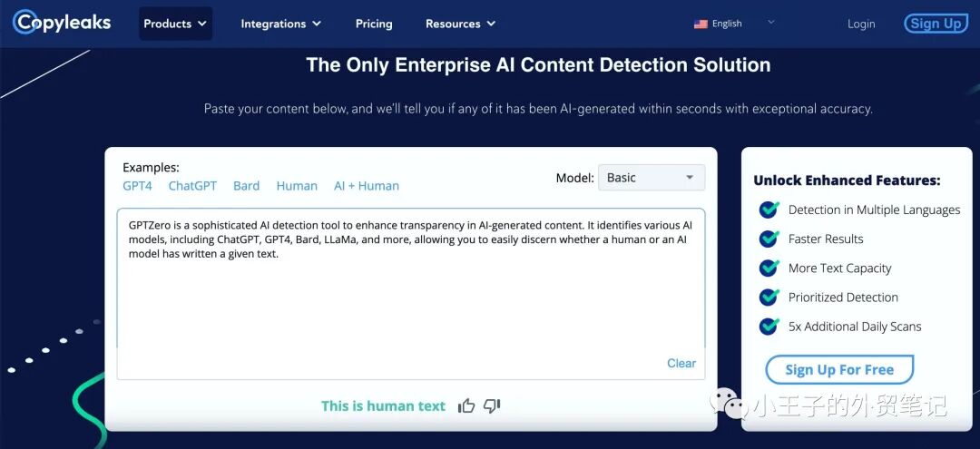980x449 pixels.
Task: Give thumbs down feedback on result
Action: 492,406
